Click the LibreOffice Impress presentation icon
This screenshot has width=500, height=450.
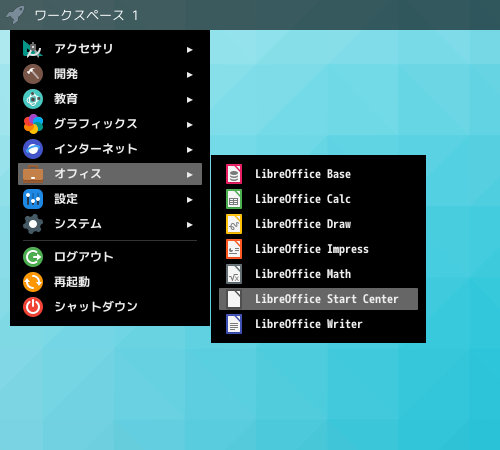point(234,249)
